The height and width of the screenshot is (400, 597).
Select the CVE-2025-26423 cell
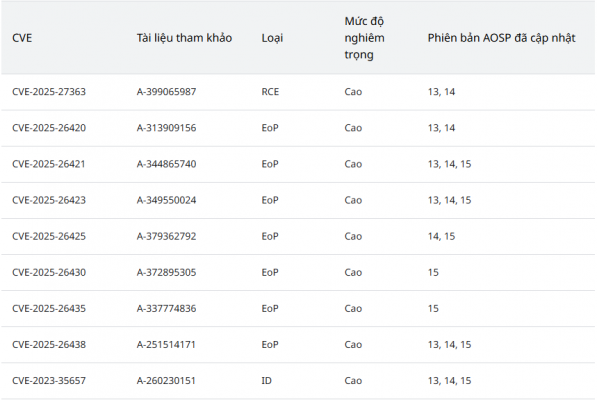point(49,200)
